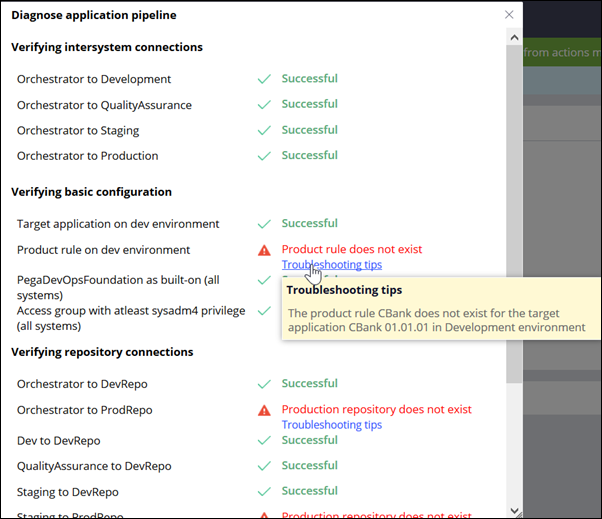Click the green checkmark for Orchestrator to Staging

(x=264, y=130)
